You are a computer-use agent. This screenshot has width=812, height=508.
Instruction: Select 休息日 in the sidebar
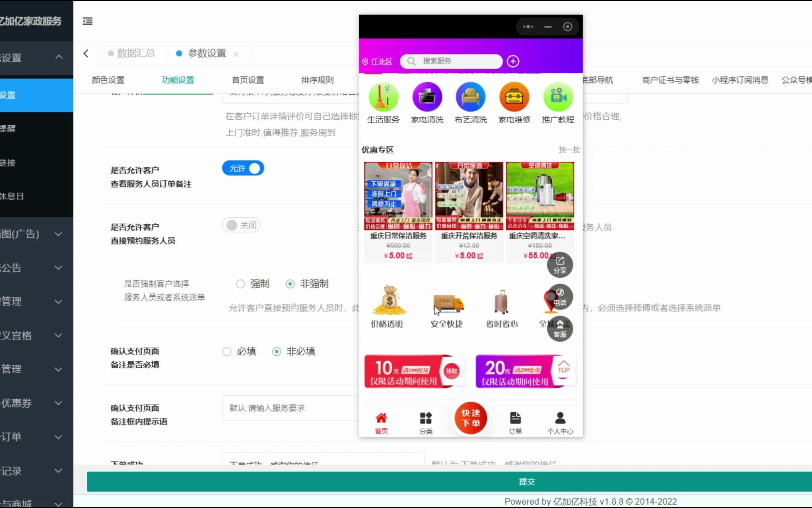click(x=37, y=196)
